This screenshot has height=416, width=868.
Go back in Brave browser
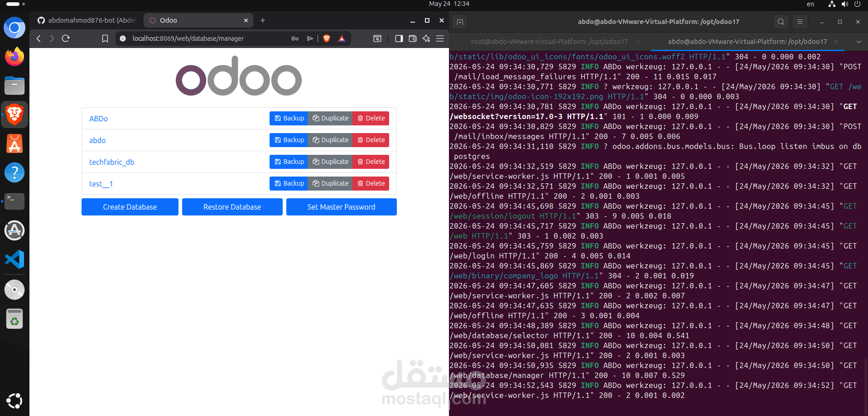[39, 38]
